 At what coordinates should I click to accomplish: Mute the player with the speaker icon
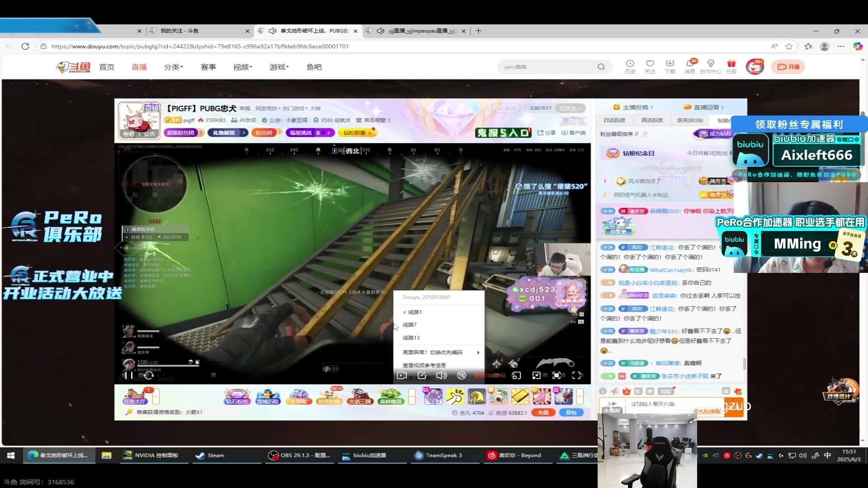point(442,375)
